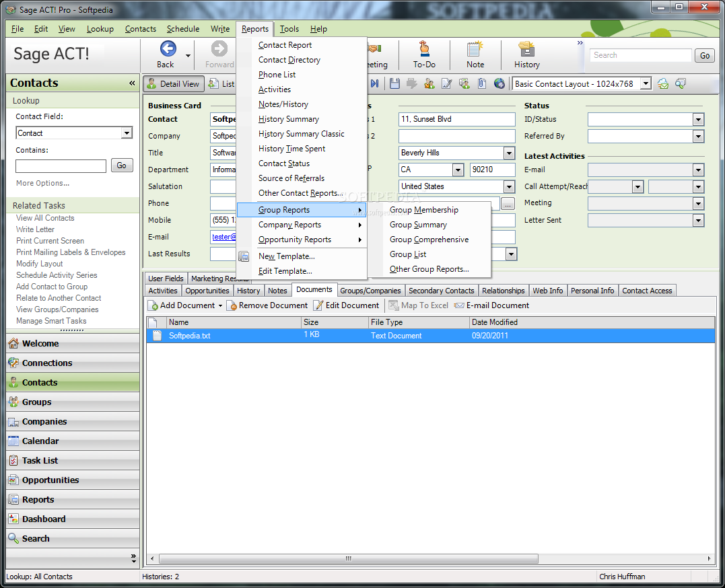The width and height of the screenshot is (725, 588).
Task: Open the United States country dropdown
Action: 509,187
